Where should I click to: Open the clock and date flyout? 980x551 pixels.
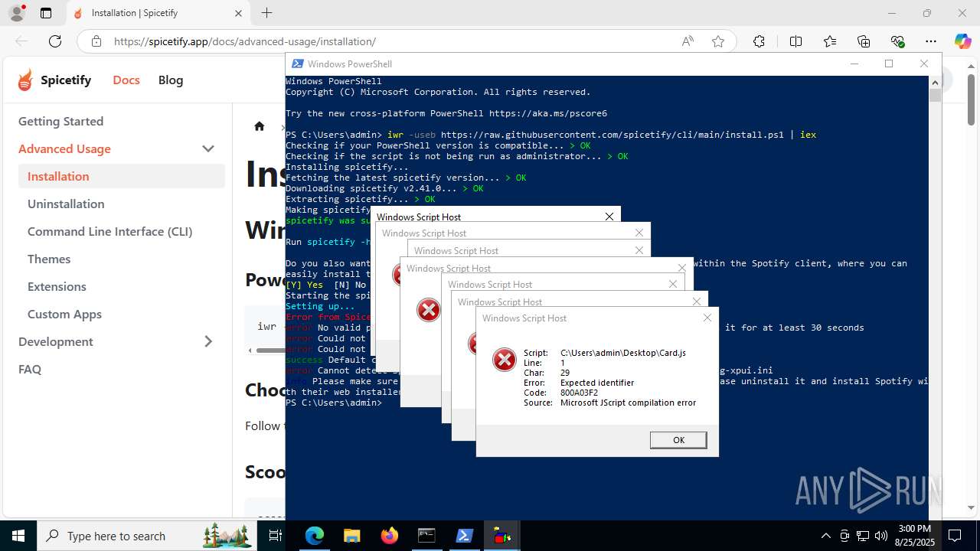(x=913, y=536)
